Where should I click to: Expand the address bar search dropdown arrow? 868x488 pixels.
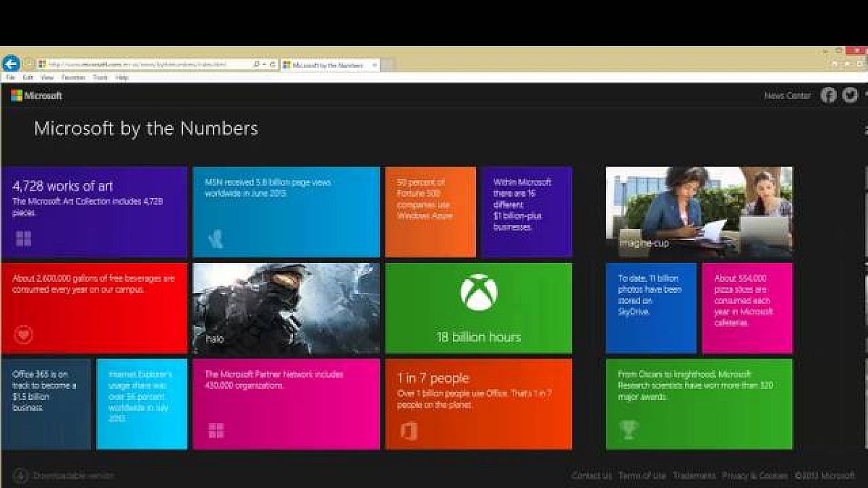pos(263,64)
